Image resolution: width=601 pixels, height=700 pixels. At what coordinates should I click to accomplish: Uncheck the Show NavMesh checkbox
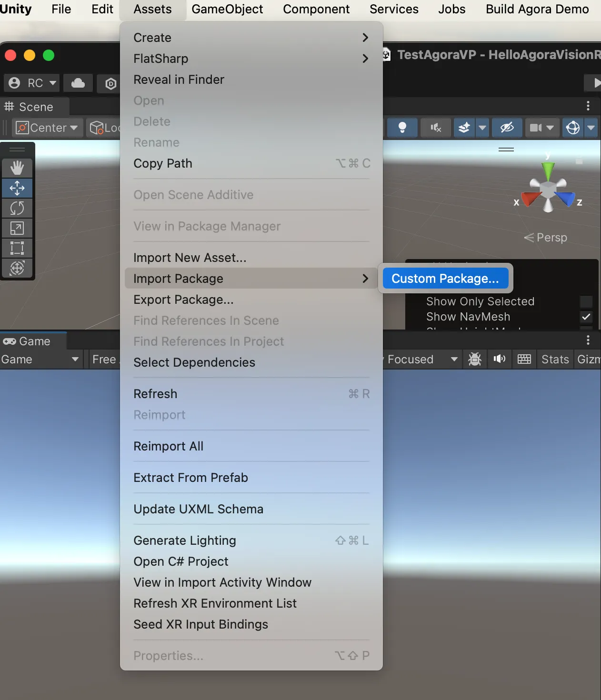586,317
